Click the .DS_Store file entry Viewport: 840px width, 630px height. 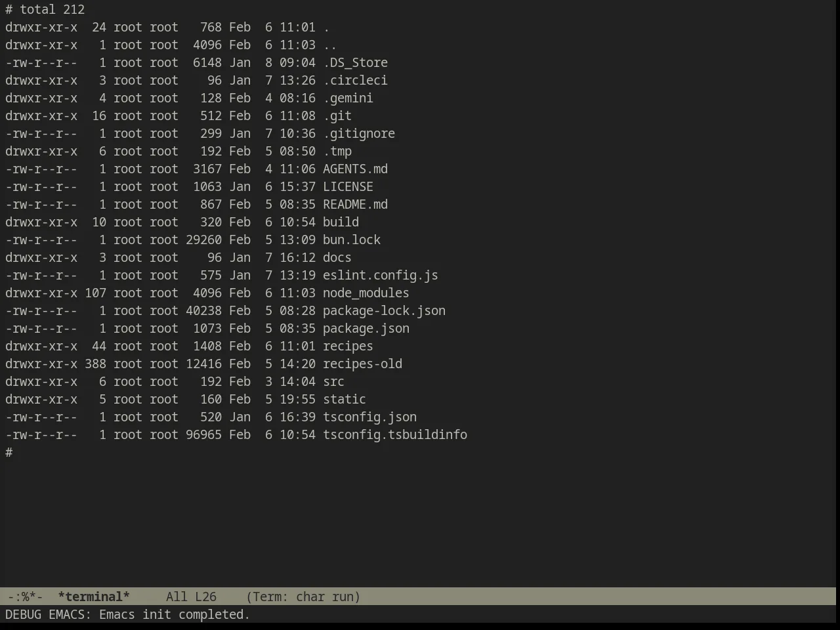pyautogui.click(x=355, y=62)
